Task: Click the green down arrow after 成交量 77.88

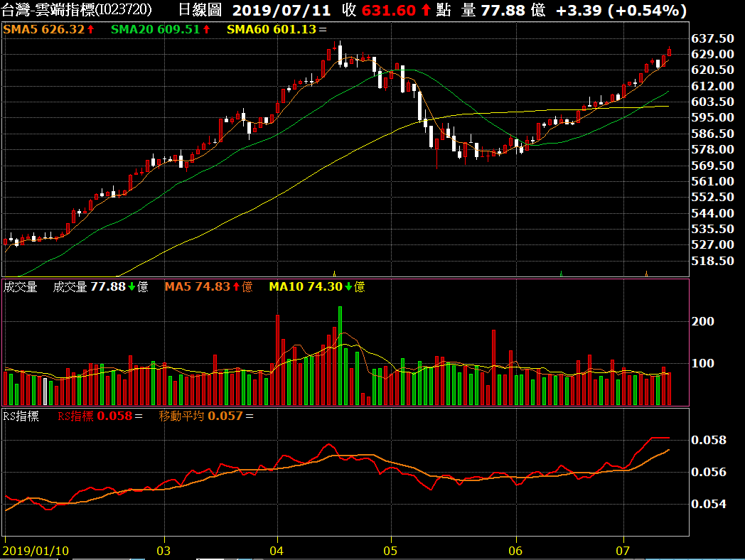Action: (x=132, y=287)
